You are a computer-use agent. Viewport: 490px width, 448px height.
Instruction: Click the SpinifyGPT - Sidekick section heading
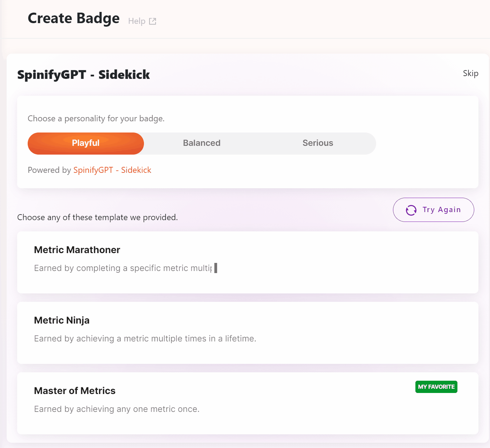pos(83,75)
